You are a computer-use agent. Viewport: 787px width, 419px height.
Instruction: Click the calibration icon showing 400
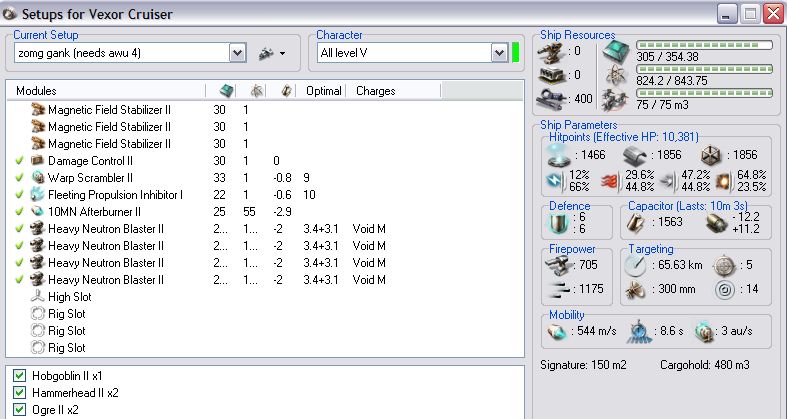[552, 98]
